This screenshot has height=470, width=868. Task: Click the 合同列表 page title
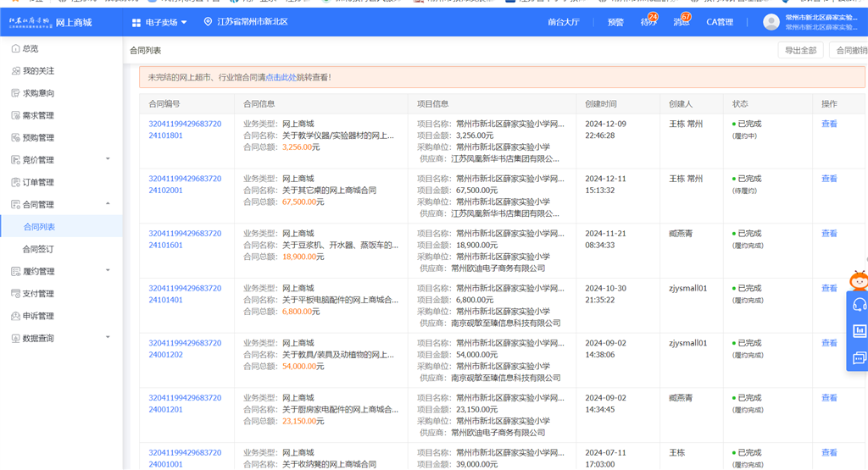coord(146,50)
